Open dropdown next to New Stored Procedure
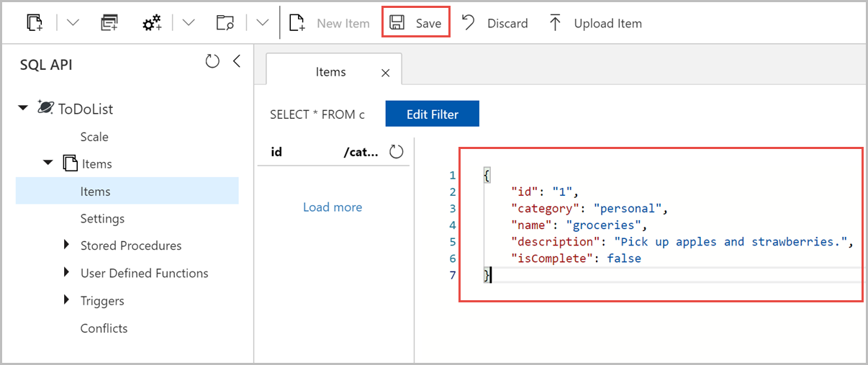Screen dimensions: 868x365 click(189, 23)
